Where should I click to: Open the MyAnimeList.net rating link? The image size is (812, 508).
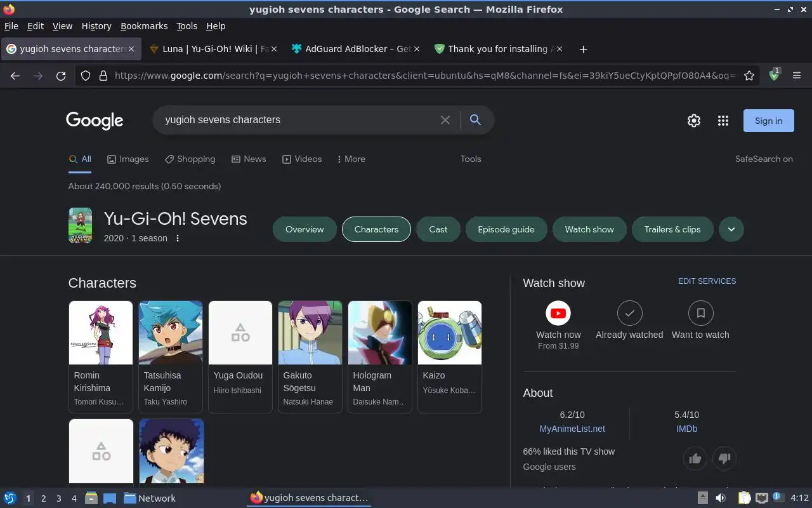(x=572, y=429)
